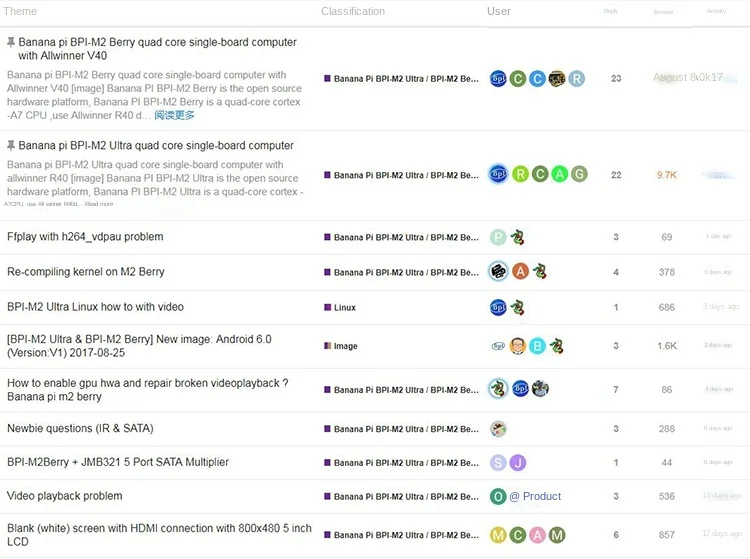Sort the list by the Theme column header
This screenshot has width=750, height=559.
20,11
